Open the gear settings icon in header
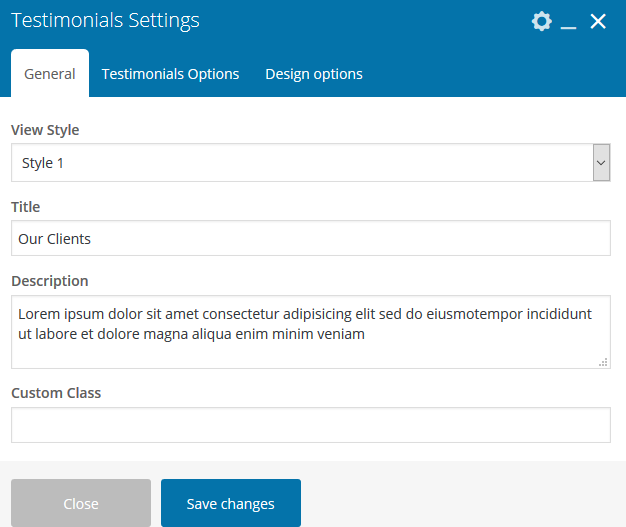The image size is (626, 527). 541,21
